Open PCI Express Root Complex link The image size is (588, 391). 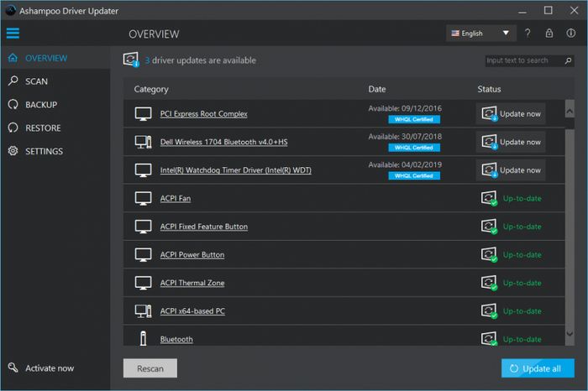(x=203, y=114)
